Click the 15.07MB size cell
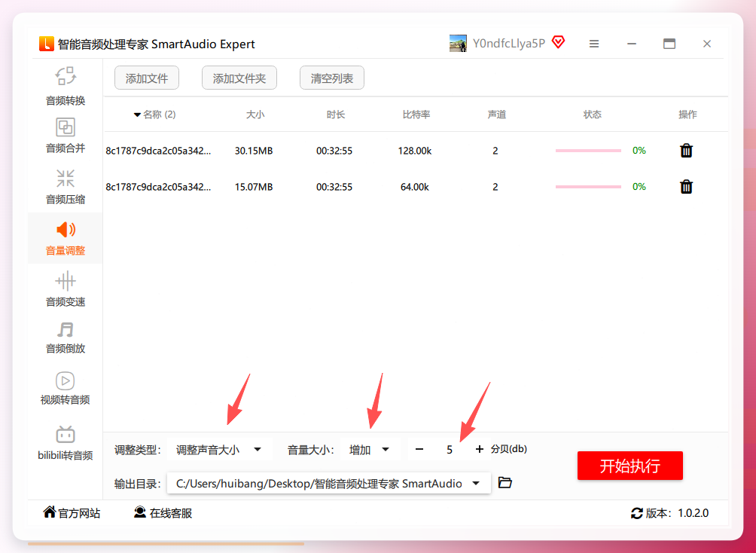756x553 pixels. pyautogui.click(x=254, y=187)
